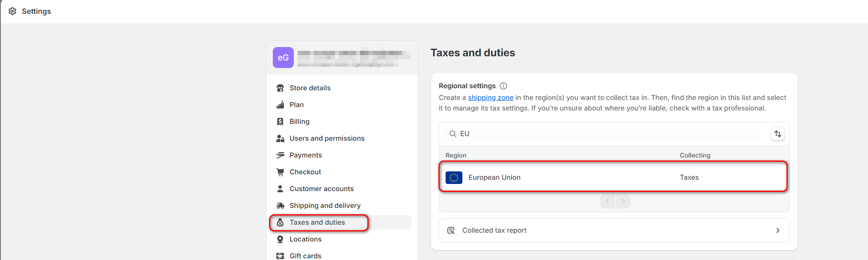The image size is (868, 260).
Task: Click the sort regions arrows button
Action: coord(778,134)
